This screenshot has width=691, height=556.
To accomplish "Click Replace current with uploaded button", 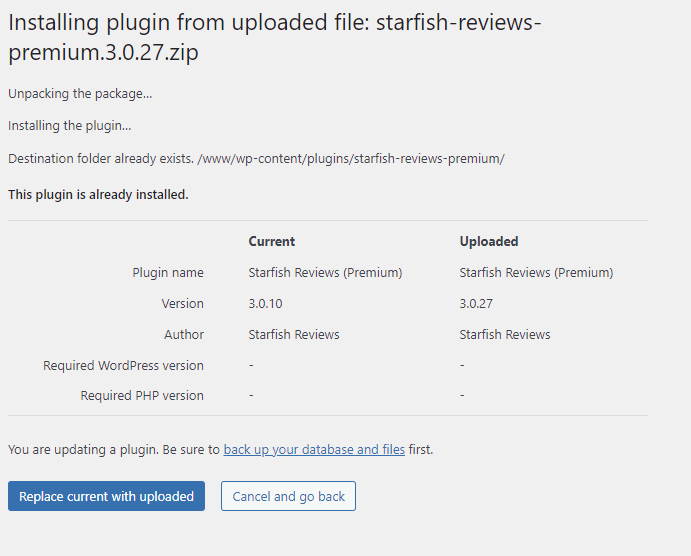I will click(x=106, y=496).
